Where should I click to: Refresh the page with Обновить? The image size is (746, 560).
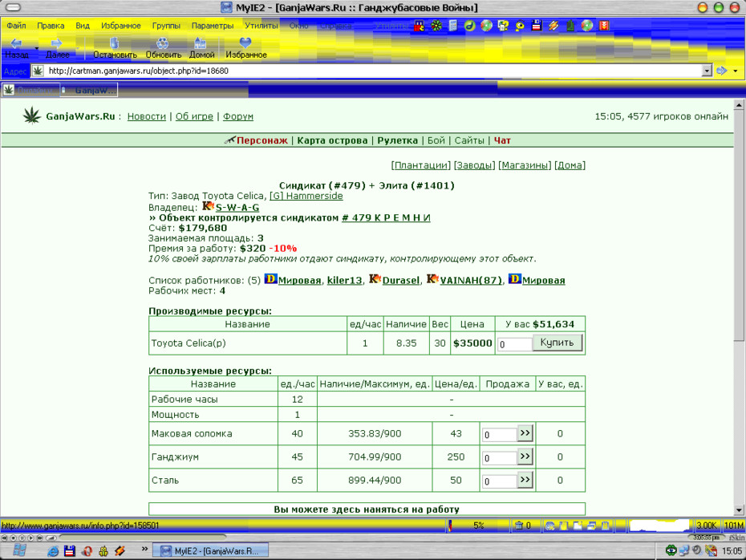[x=163, y=48]
